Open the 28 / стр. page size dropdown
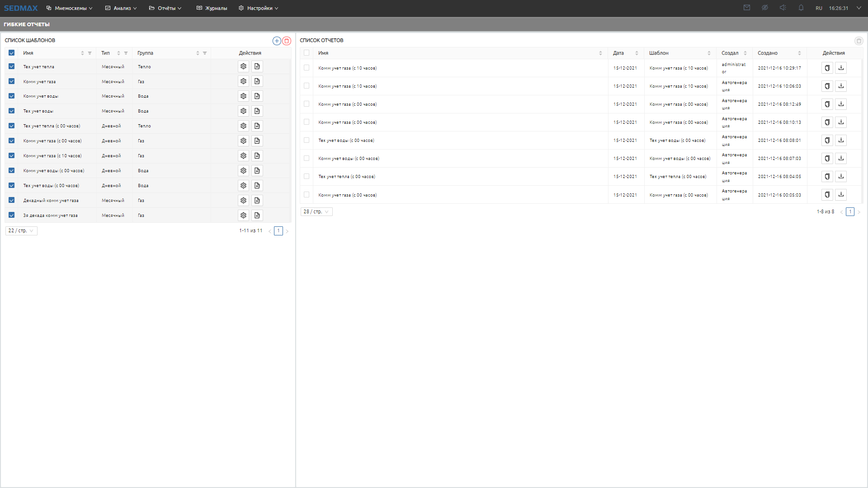The height and width of the screenshot is (488, 868). (x=316, y=211)
